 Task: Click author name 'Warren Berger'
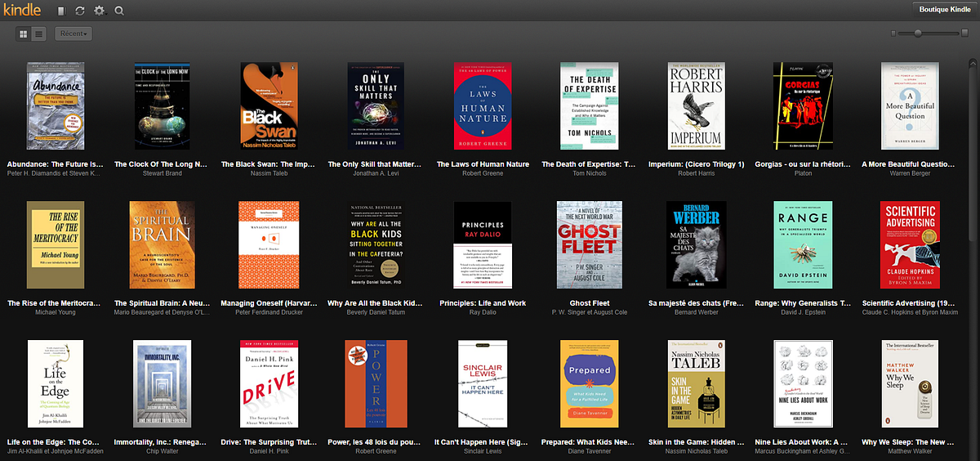click(x=910, y=174)
